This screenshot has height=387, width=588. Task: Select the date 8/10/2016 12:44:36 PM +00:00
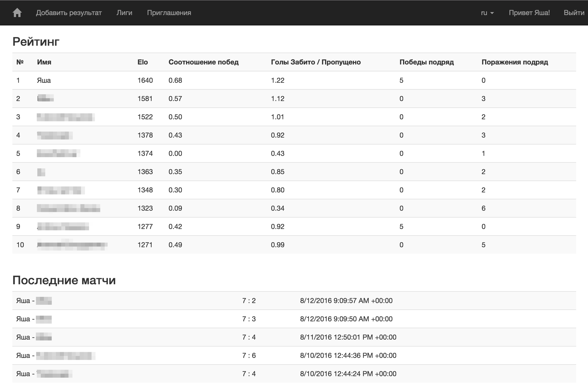[x=348, y=355]
